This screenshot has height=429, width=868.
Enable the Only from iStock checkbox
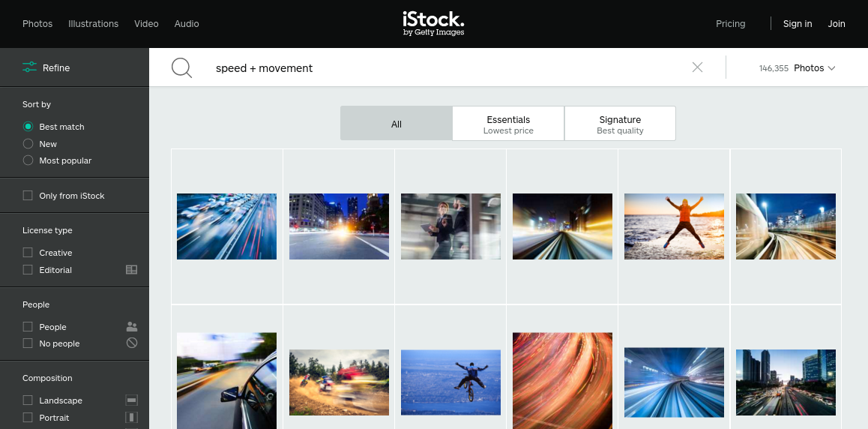(28, 196)
